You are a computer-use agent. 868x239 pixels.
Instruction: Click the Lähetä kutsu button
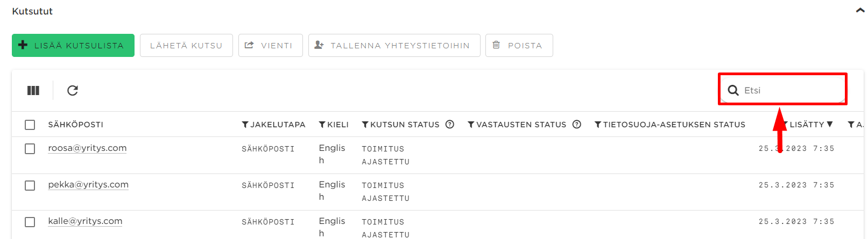point(186,46)
